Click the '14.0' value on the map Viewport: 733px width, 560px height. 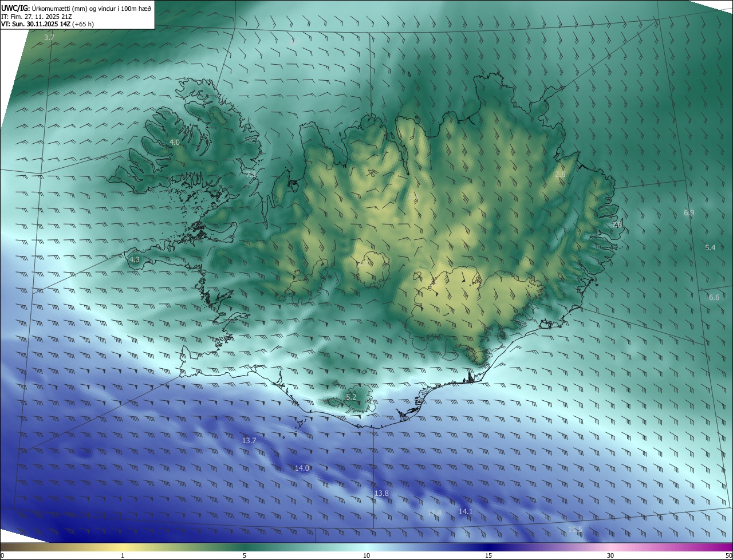pyautogui.click(x=302, y=468)
